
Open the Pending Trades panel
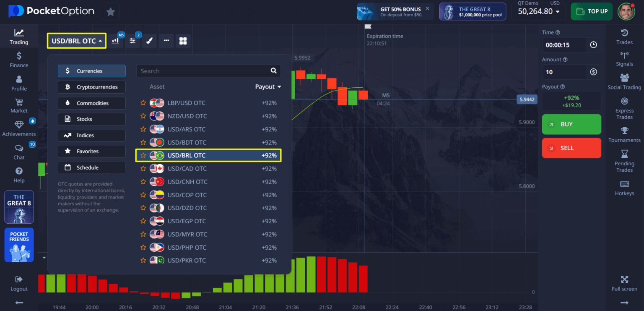[624, 161]
